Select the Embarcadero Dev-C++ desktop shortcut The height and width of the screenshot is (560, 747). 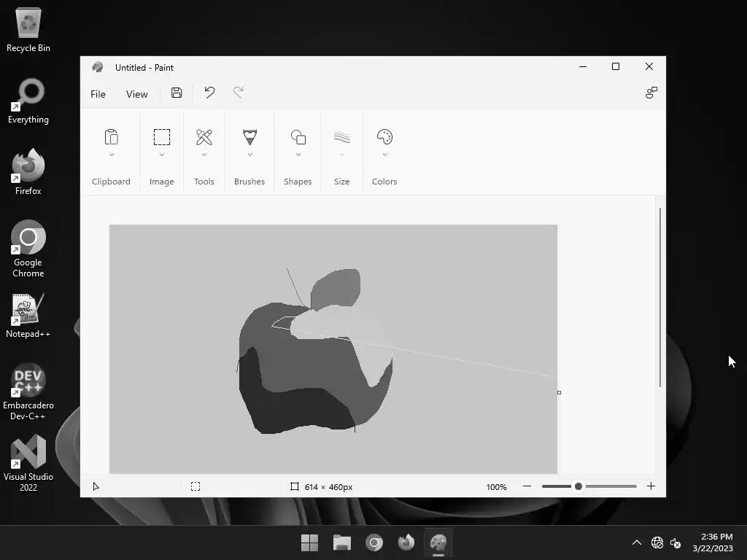pos(28,392)
